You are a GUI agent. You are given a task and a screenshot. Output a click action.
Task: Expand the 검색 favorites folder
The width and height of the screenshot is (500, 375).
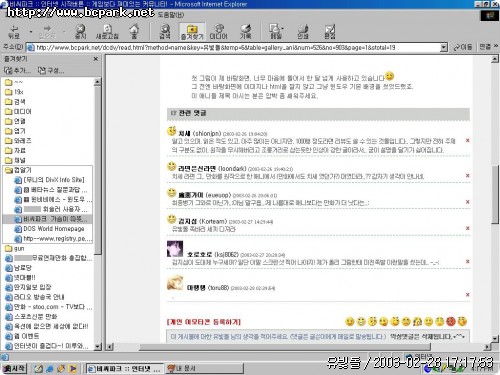(x=15, y=102)
